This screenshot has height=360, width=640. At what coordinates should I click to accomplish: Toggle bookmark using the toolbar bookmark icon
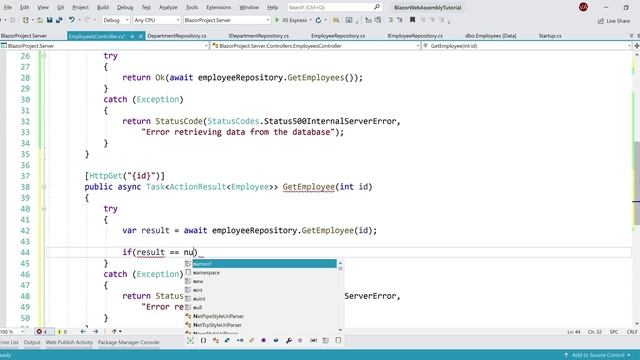tap(412, 20)
